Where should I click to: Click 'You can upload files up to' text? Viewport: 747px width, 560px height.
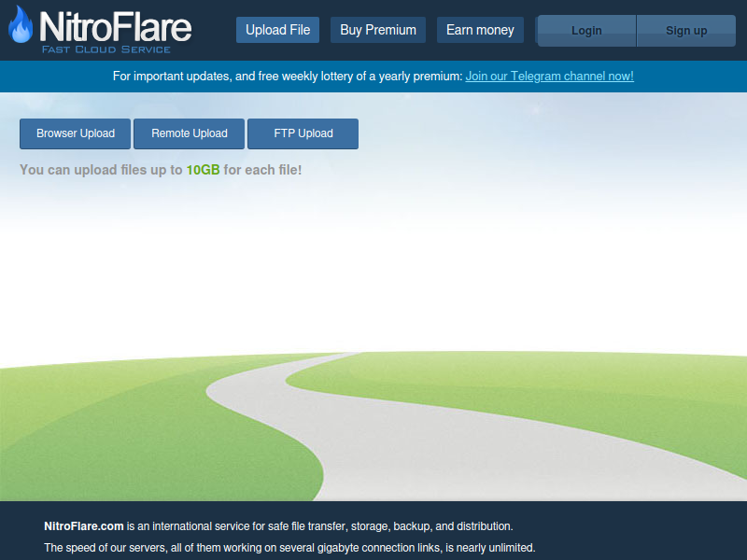(101, 170)
